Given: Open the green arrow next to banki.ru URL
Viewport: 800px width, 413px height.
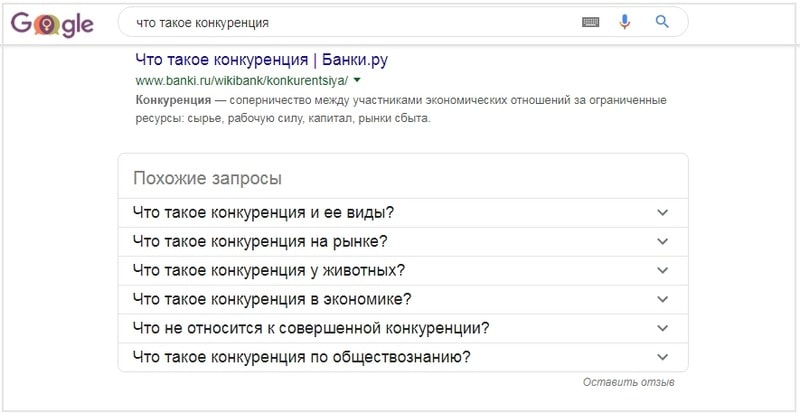Looking at the screenshot, I should [x=357, y=80].
